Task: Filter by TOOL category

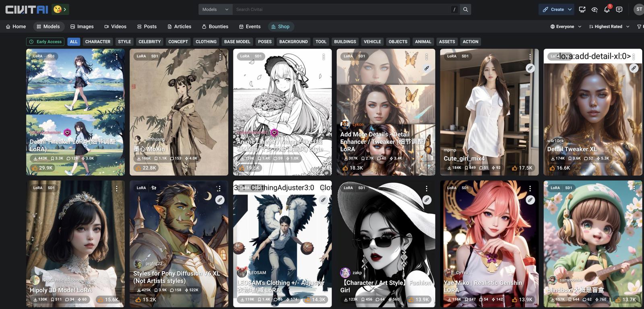Action: (321, 41)
